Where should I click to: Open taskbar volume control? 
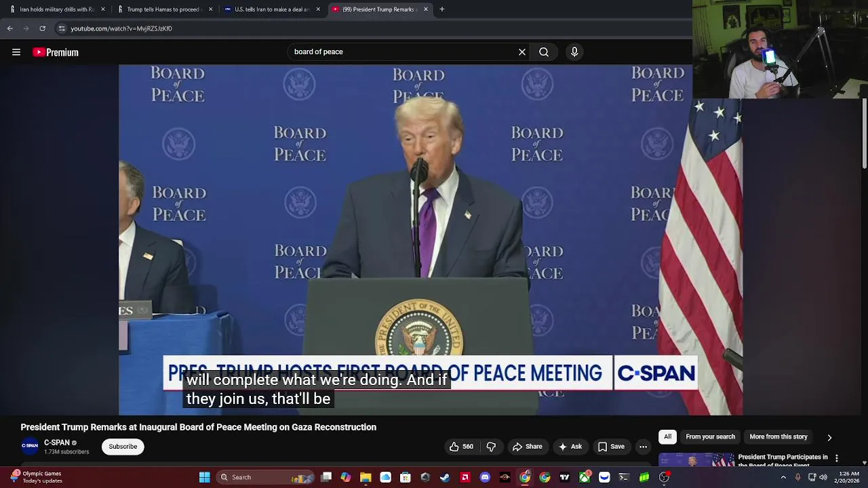(823, 477)
